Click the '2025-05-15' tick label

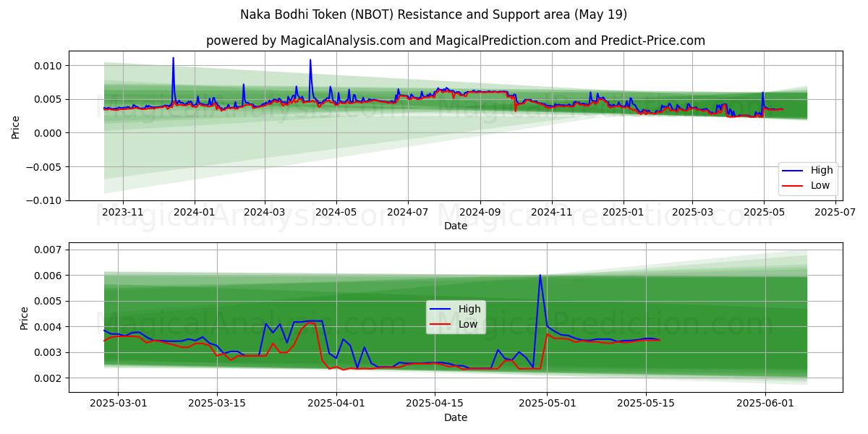click(x=647, y=404)
